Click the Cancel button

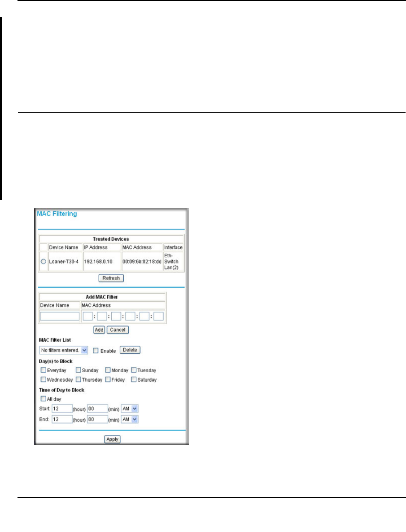(118, 330)
